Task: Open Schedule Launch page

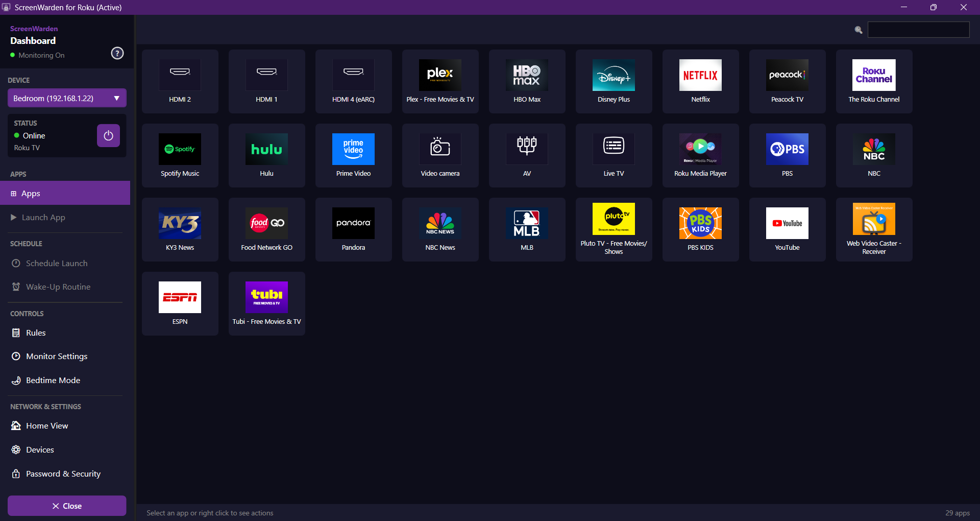Action: point(65,263)
